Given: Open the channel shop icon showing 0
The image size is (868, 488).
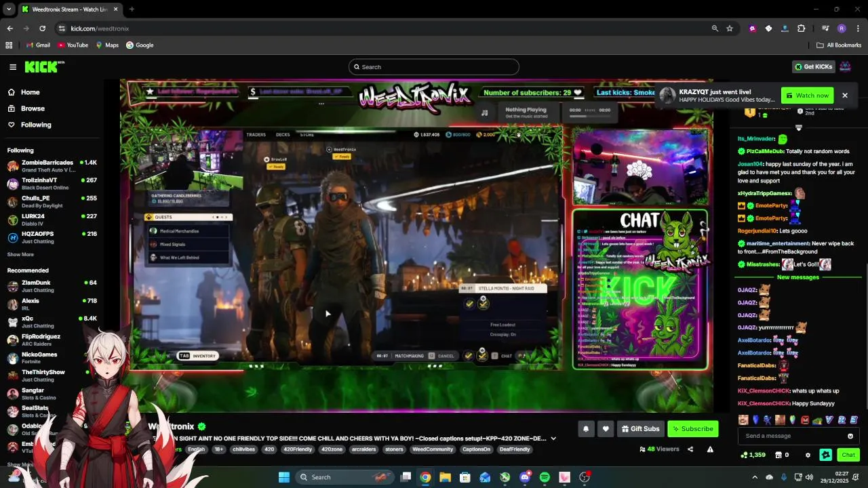Looking at the screenshot, I should (782, 455).
